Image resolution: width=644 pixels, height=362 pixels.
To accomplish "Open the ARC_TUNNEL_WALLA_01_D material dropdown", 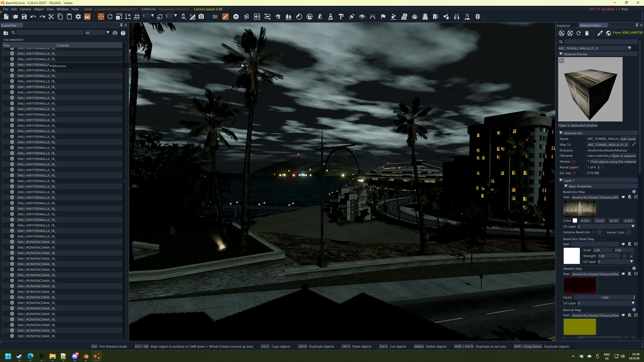I will (629, 48).
